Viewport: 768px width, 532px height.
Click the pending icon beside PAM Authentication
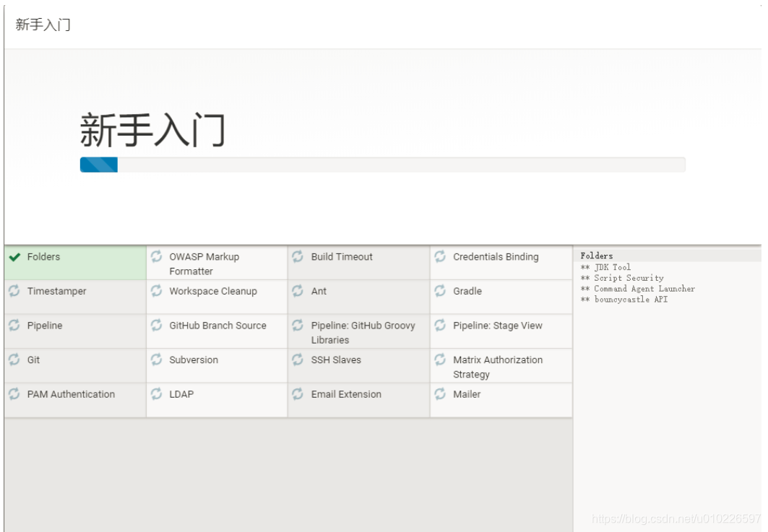click(x=14, y=394)
